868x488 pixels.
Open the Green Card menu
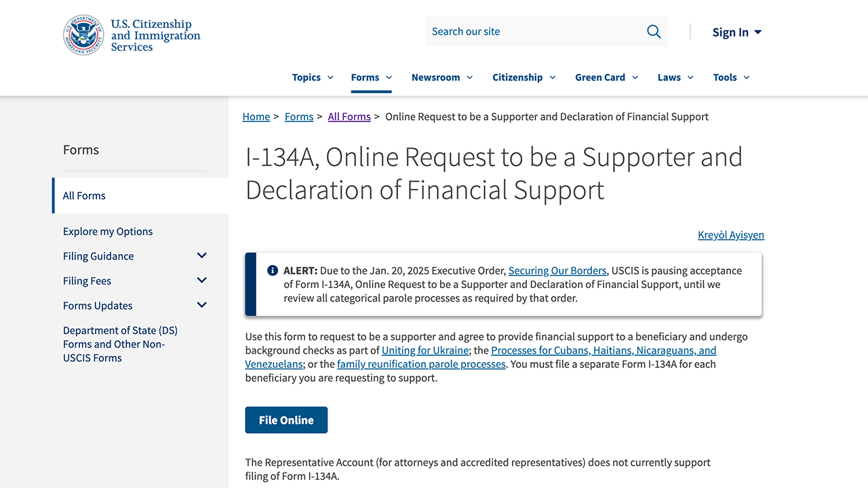point(606,77)
